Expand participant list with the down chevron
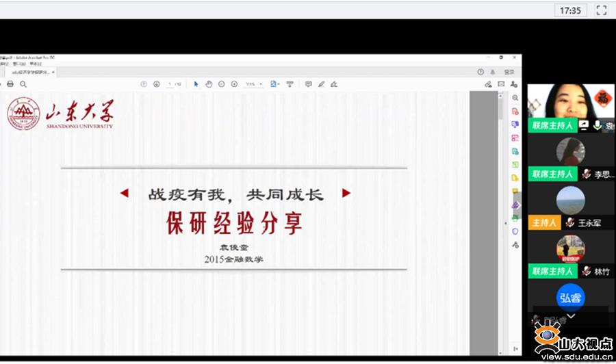616x364 pixels. [570, 315]
